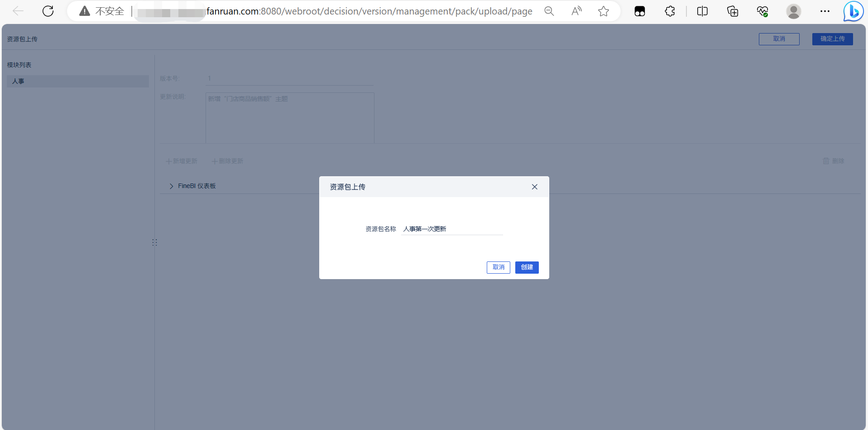Click the 新增更新 button
This screenshot has width=868, height=430.
click(x=182, y=161)
